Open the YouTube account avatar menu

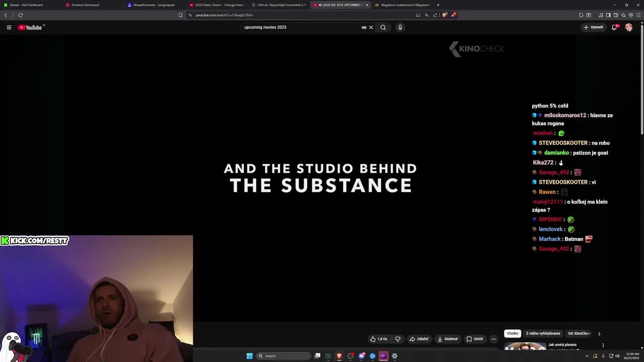[629, 28]
